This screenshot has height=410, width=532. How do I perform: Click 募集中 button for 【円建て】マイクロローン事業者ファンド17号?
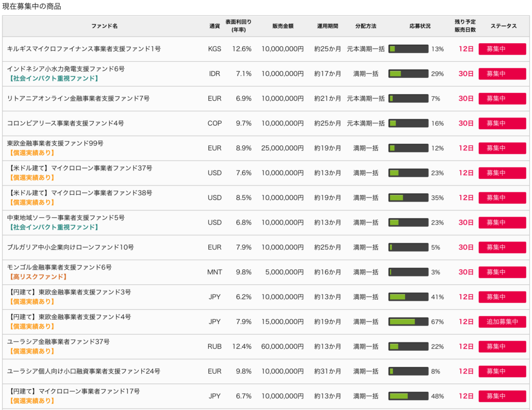(x=502, y=396)
